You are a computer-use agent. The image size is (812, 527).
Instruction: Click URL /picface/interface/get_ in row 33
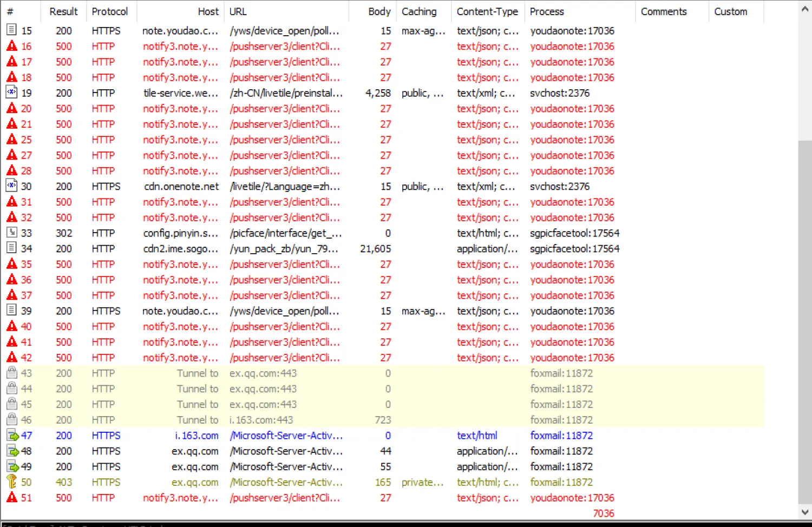[286, 233]
